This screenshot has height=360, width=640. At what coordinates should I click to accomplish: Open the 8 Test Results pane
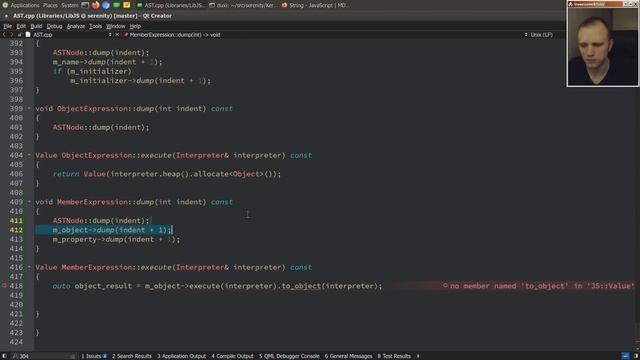394,356
